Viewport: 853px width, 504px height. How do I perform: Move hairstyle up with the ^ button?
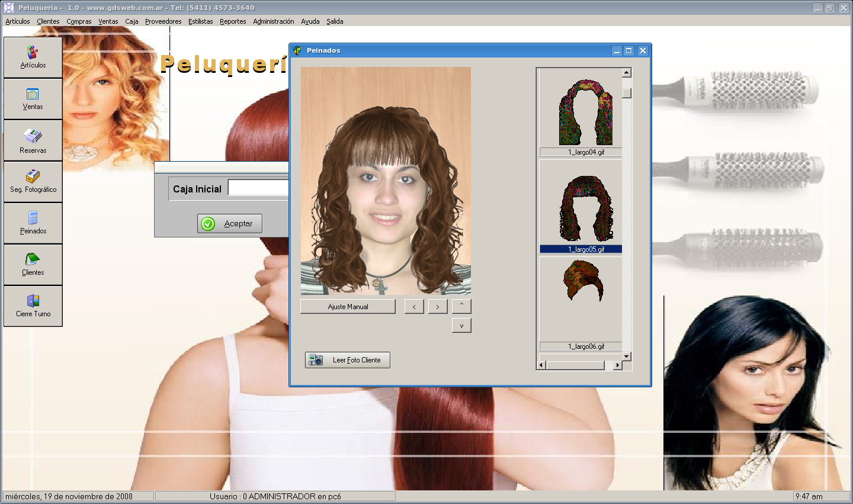pyautogui.click(x=461, y=306)
